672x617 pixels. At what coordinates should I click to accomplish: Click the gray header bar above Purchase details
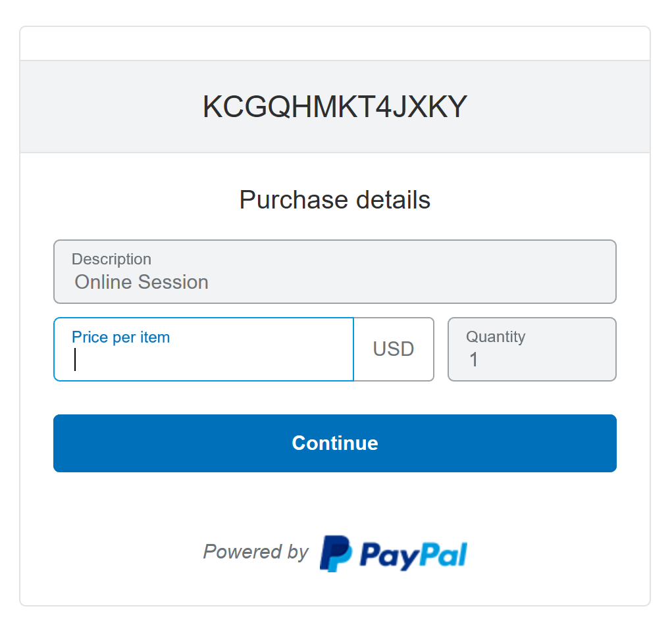335,106
